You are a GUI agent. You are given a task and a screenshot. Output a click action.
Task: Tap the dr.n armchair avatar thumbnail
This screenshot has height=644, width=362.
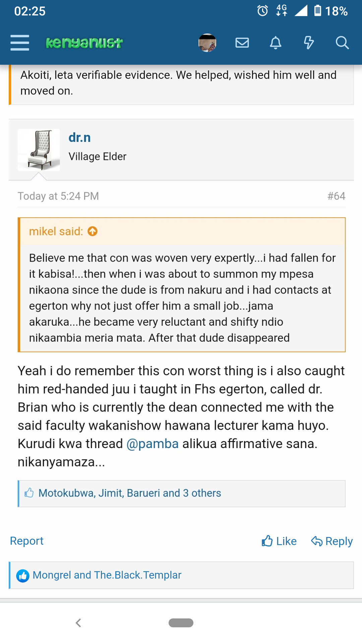click(39, 150)
